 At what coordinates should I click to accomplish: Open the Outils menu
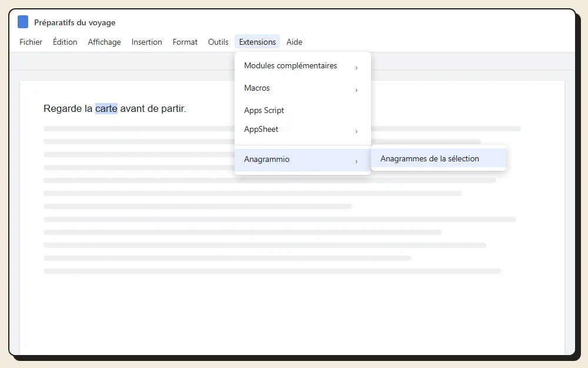(218, 42)
